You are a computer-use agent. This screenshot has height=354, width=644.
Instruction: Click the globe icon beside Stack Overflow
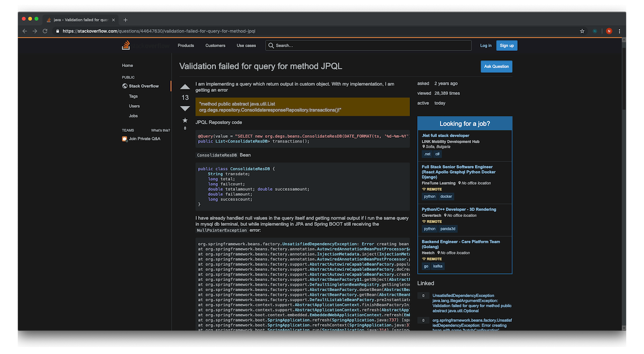(125, 86)
